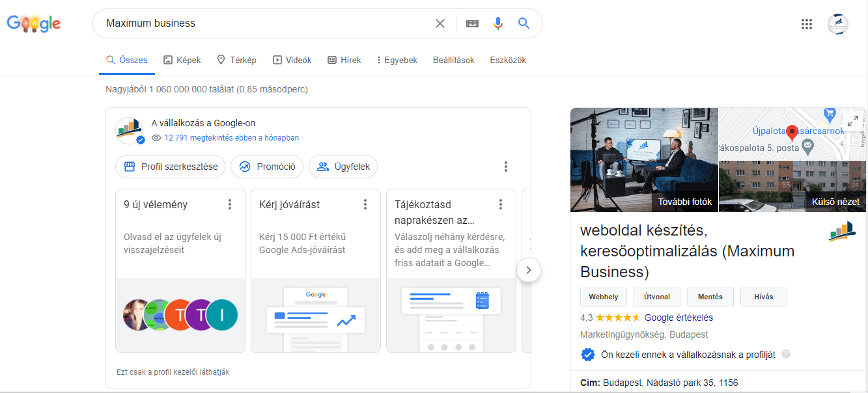Open the Google apps grid
This screenshot has height=393, width=868.
[807, 24]
